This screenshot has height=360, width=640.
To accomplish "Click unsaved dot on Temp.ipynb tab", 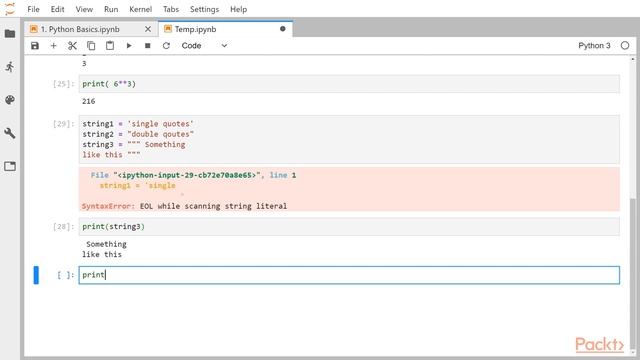I will point(282,29).
